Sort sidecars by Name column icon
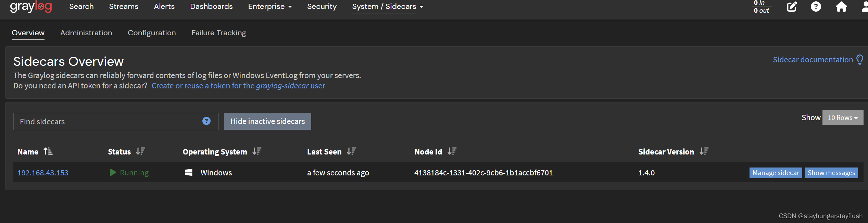Screen dimensions: 868x223 (x=48, y=151)
